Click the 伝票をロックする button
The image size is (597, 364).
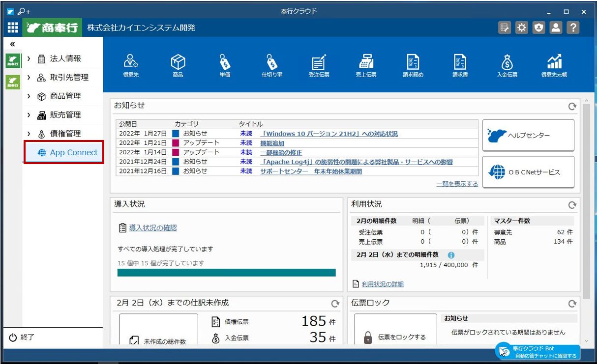coord(395,329)
